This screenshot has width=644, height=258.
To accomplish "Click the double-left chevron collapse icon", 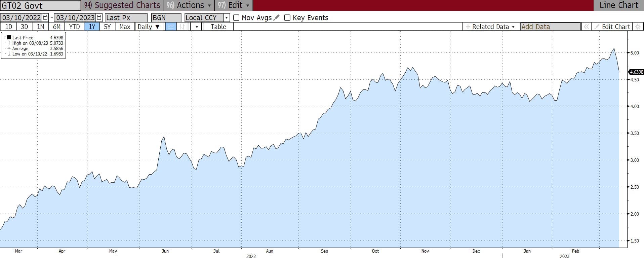I will tap(586, 27).
